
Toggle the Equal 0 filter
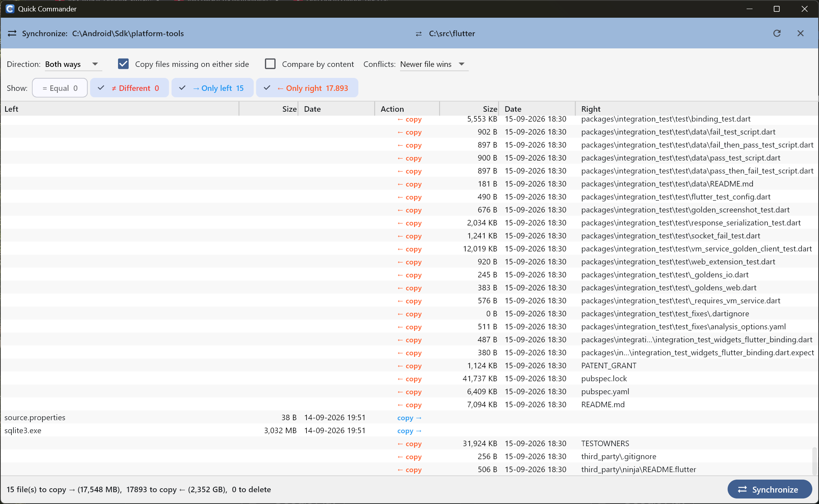(60, 88)
